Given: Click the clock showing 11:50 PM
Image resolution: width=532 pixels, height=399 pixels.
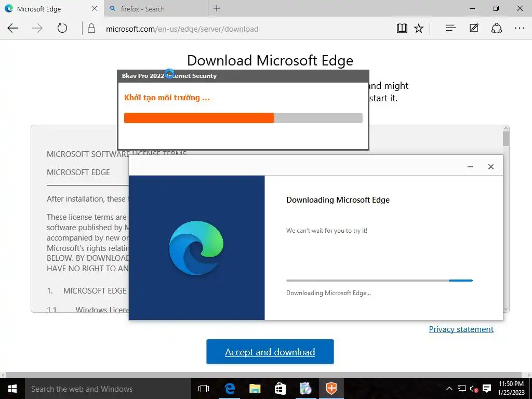Looking at the screenshot, I should (x=511, y=384).
